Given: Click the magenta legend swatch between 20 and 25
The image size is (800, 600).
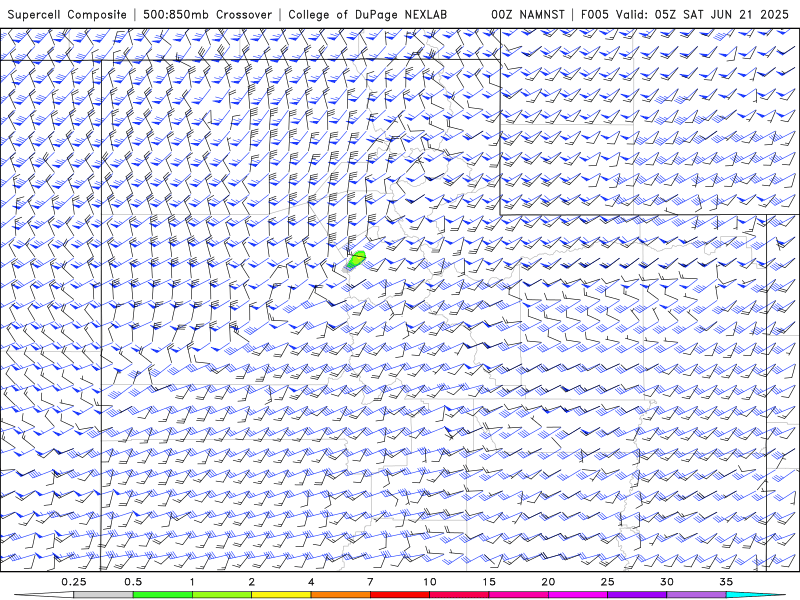Looking at the screenshot, I should pos(578,595).
